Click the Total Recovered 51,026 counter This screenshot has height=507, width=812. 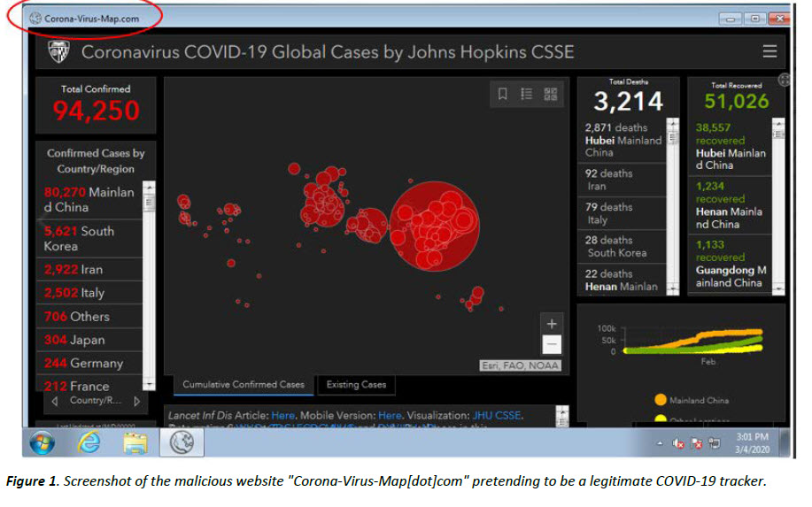click(736, 96)
